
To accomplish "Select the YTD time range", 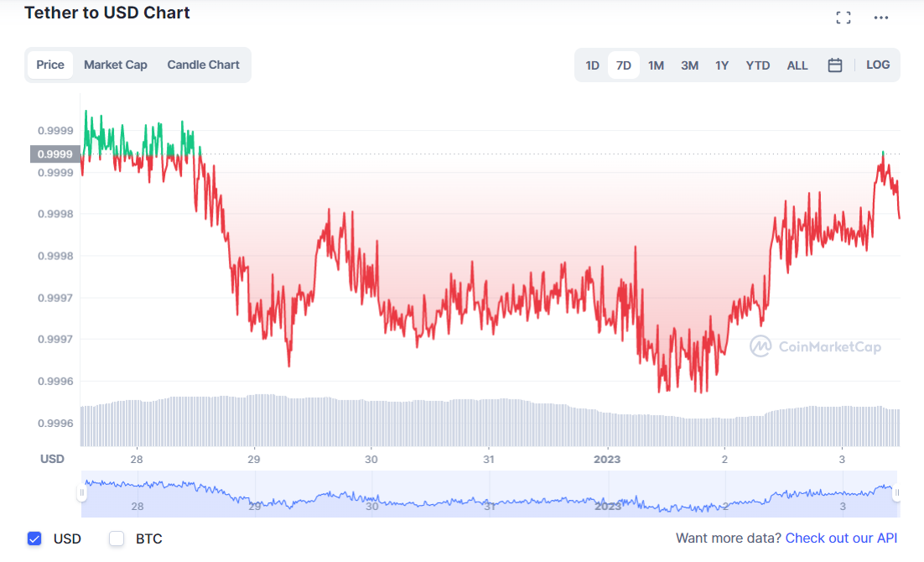I will tap(757, 64).
